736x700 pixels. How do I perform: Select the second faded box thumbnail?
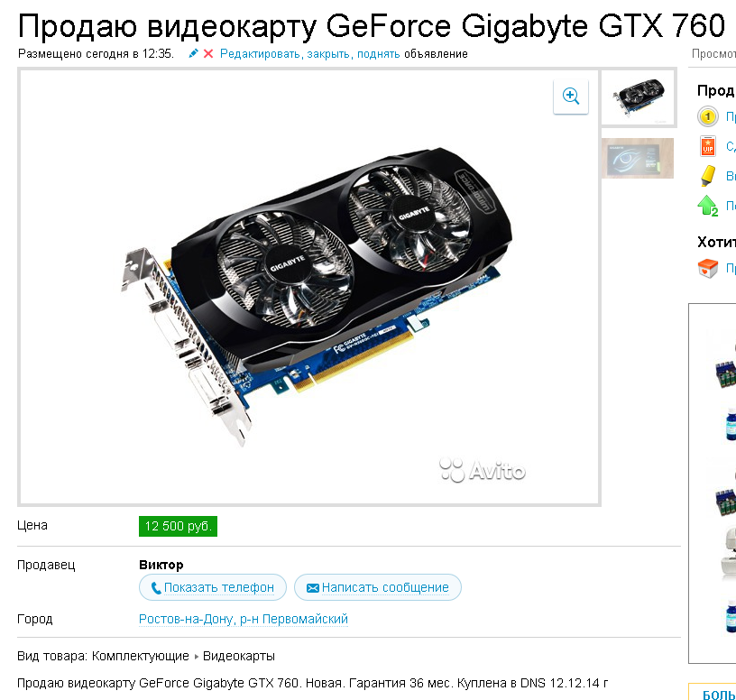pyautogui.click(x=638, y=158)
